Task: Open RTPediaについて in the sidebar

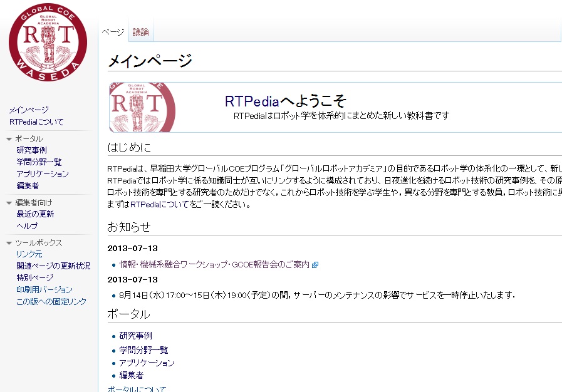Action: (36, 122)
